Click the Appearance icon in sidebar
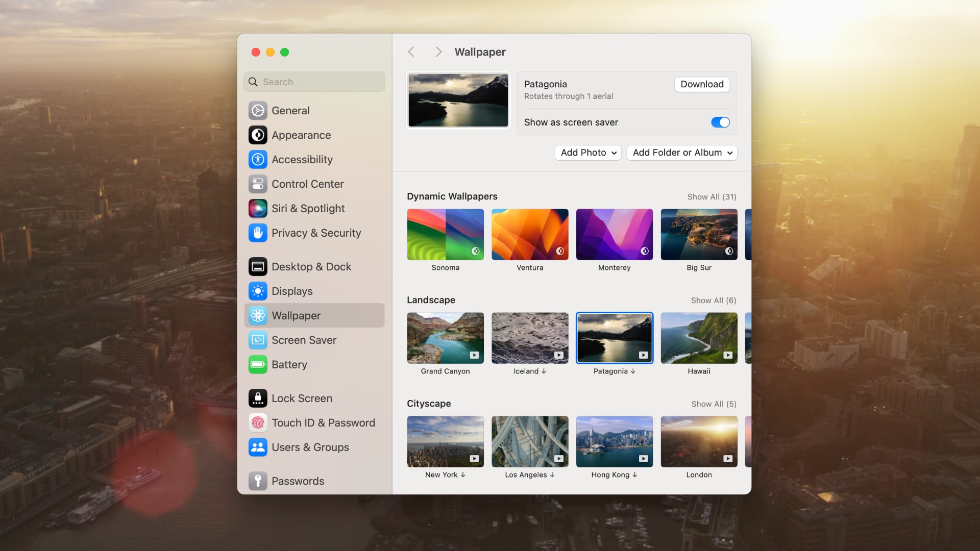 (258, 135)
